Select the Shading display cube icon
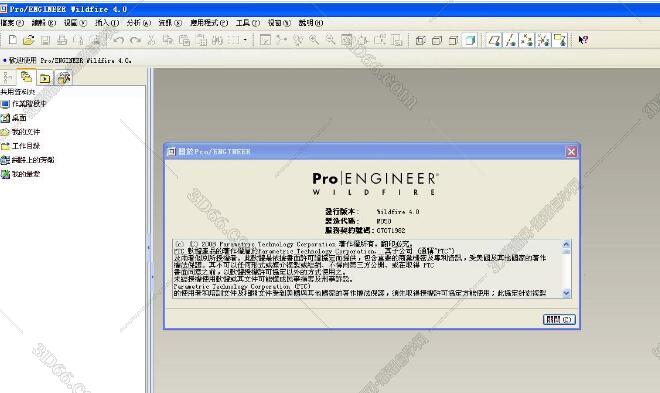 [470, 40]
